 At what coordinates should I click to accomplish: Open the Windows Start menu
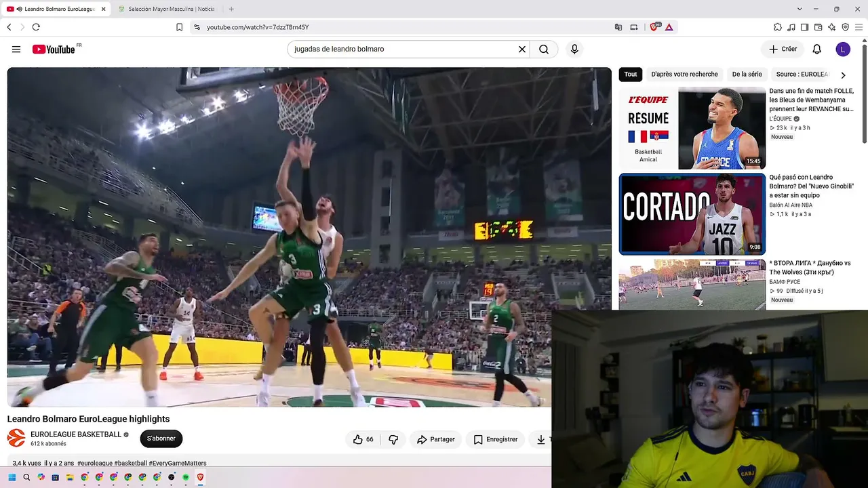click(12, 477)
